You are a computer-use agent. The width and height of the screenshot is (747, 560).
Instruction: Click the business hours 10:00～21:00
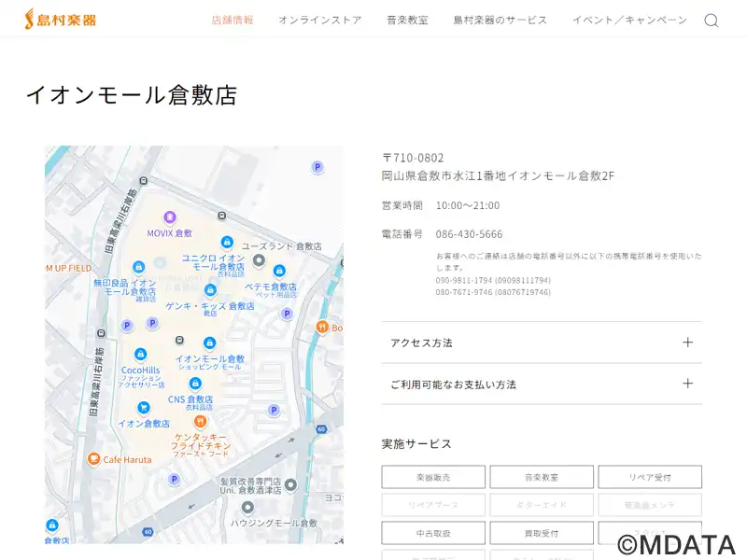(468, 205)
